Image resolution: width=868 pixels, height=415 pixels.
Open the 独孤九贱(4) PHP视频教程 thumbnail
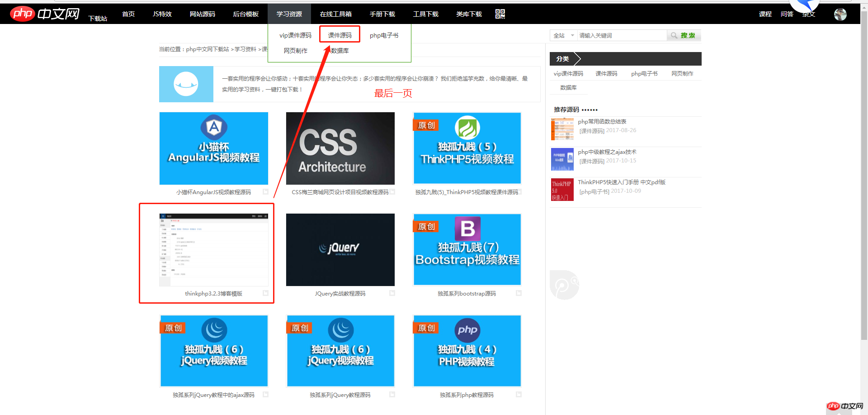click(x=467, y=351)
